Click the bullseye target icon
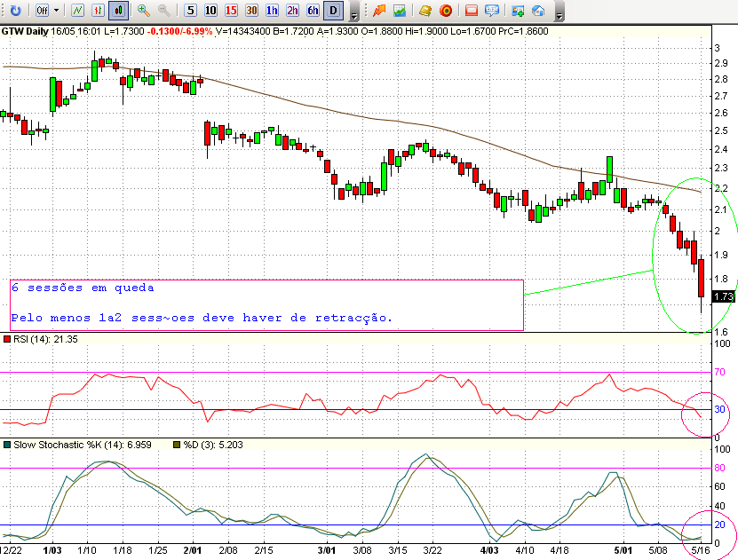 coord(447,11)
